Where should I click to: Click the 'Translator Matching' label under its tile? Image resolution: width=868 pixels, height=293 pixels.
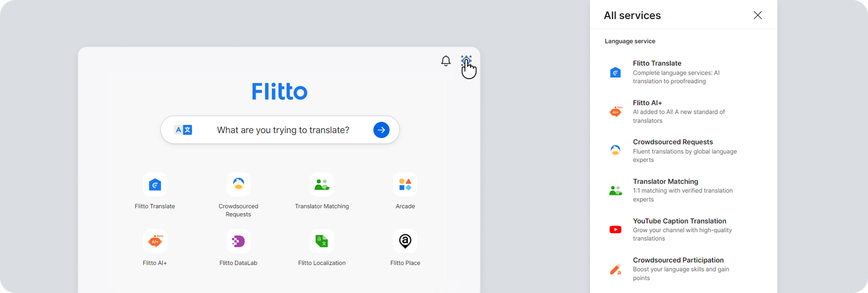pos(322,206)
